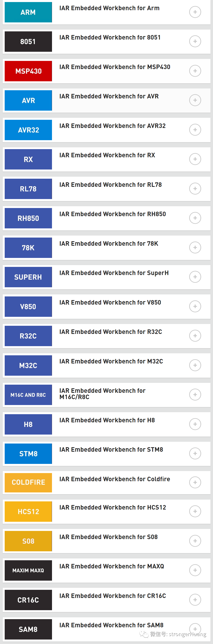
Task: Click the plus icon for 8051
Action: 195,41
